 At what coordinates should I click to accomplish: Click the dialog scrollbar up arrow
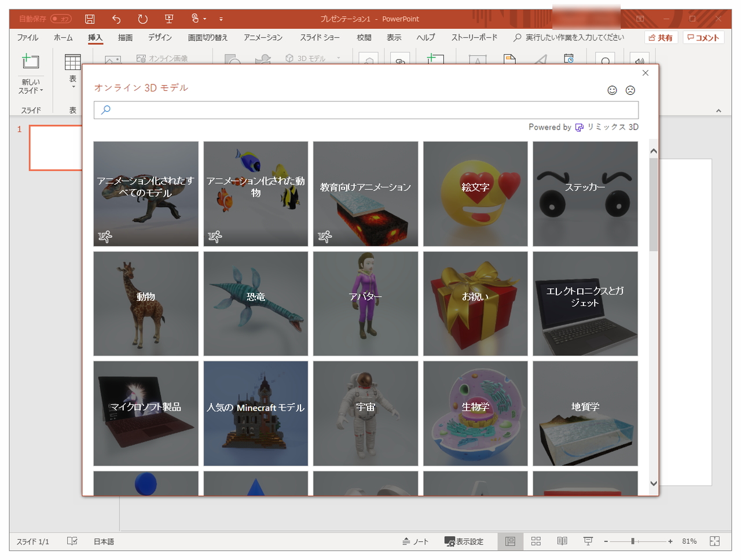[x=654, y=151]
